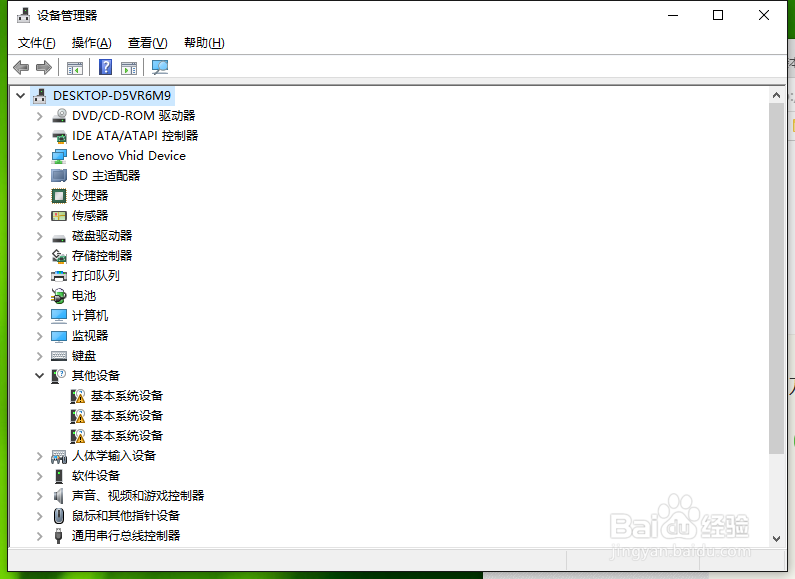The height and width of the screenshot is (579, 795).
Task: Expand the DVD/CD-ROM 驱动器 node
Action: coord(40,116)
